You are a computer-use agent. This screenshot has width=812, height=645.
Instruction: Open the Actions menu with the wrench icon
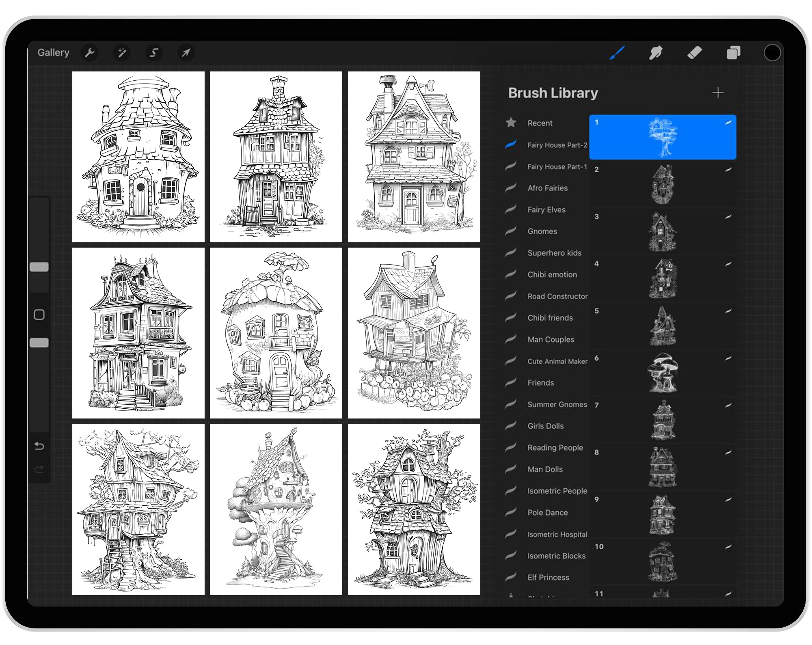90,52
